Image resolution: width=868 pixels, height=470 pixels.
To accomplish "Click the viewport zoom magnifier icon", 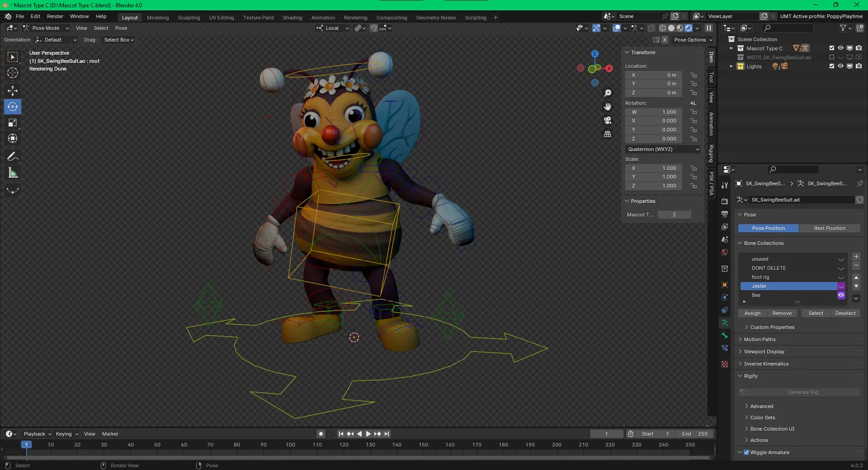I will (608, 93).
